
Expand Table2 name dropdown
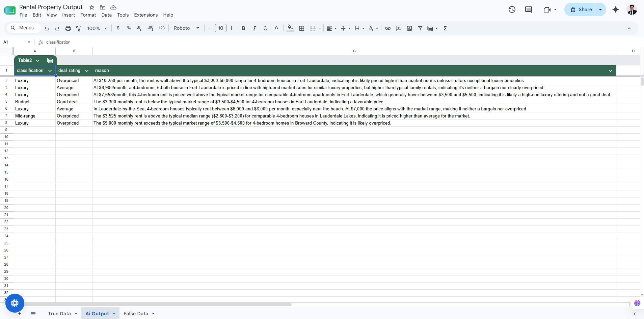point(37,60)
